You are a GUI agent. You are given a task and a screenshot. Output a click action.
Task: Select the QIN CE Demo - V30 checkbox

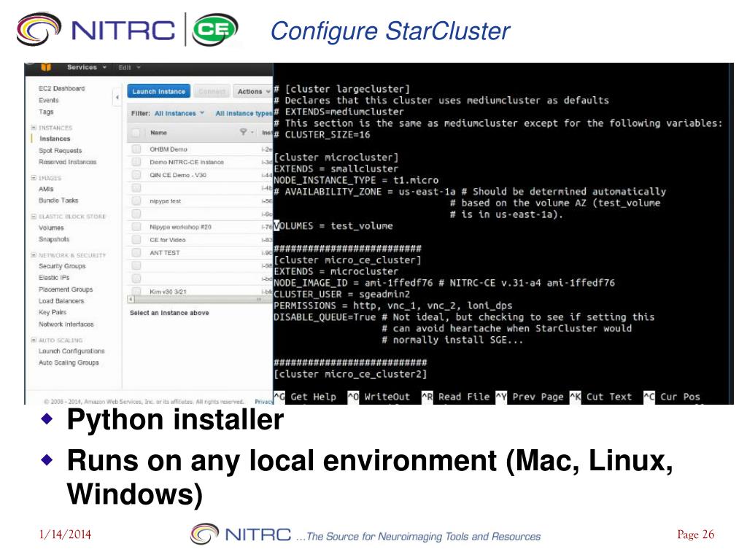click(136, 175)
